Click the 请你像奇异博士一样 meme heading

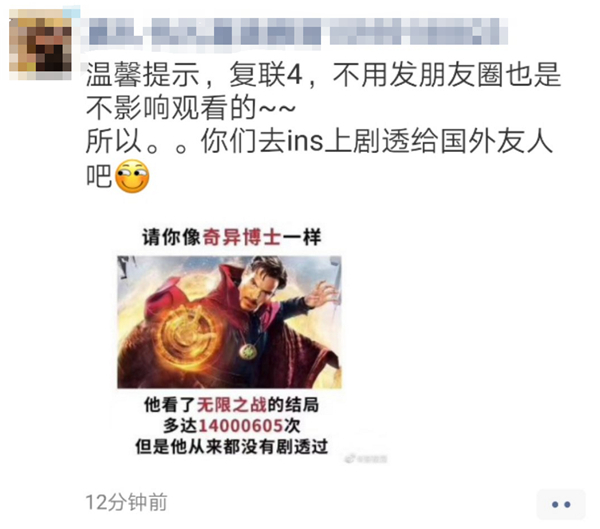[232, 237]
